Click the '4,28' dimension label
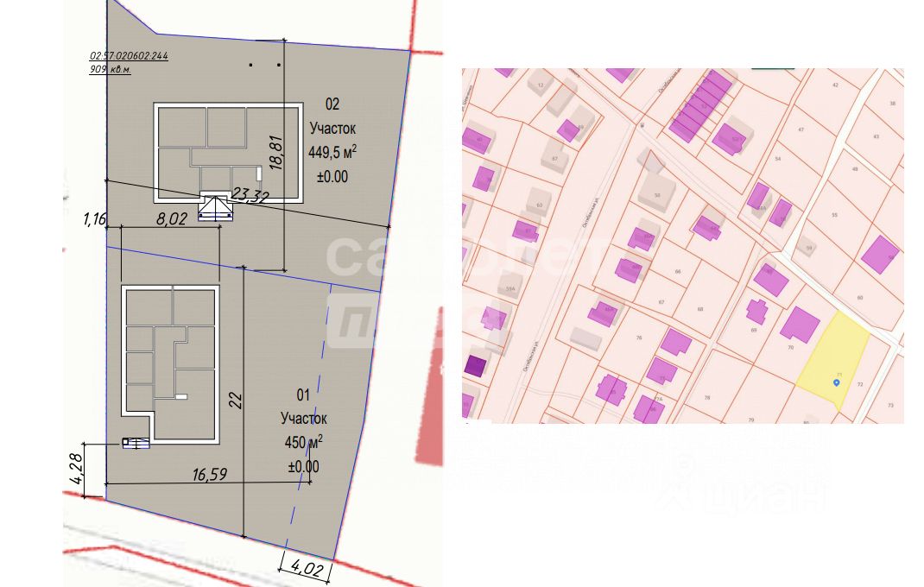Viewport: 924px width, 587px height. click(76, 469)
